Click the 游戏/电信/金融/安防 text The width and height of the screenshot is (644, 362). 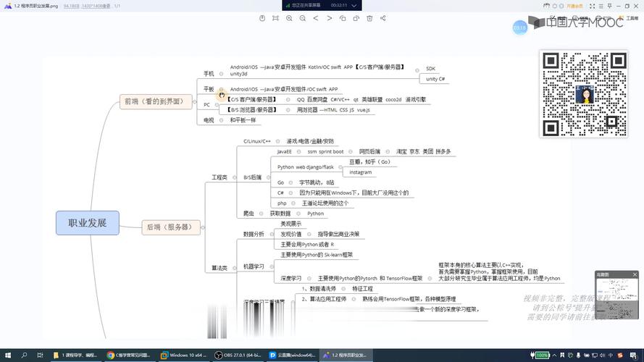click(x=310, y=141)
